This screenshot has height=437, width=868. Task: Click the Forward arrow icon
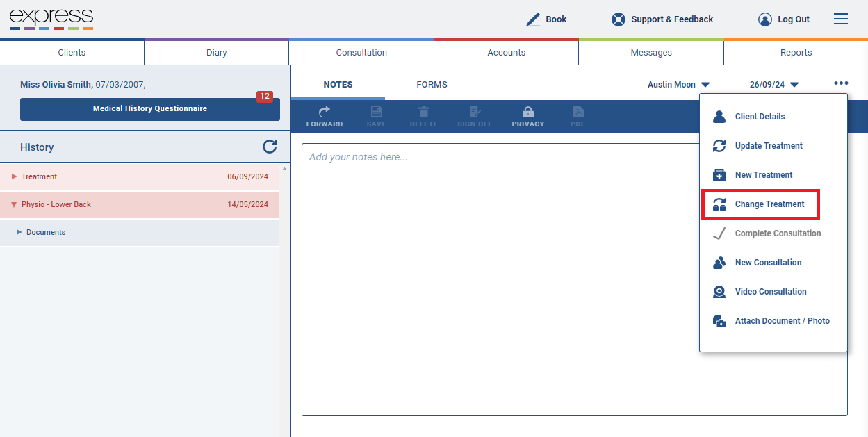point(325,112)
